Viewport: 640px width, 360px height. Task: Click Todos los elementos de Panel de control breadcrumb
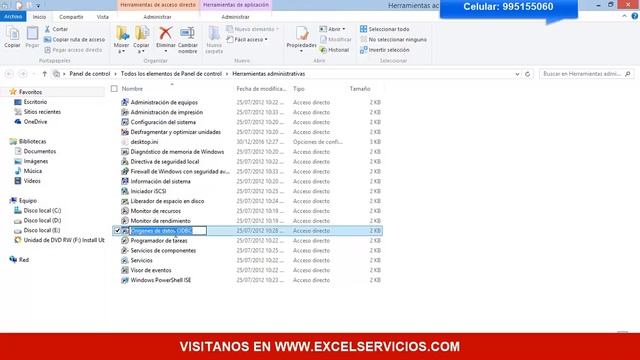(171, 74)
